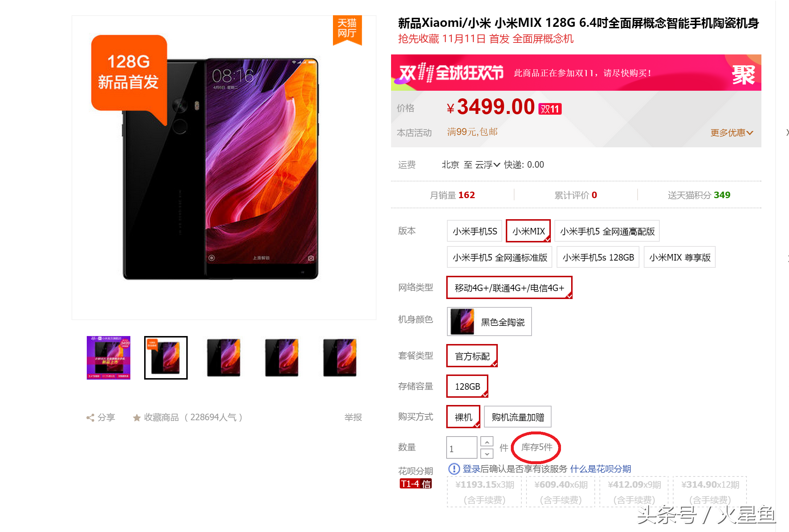Select the 小米手机5S version option

[475, 231]
